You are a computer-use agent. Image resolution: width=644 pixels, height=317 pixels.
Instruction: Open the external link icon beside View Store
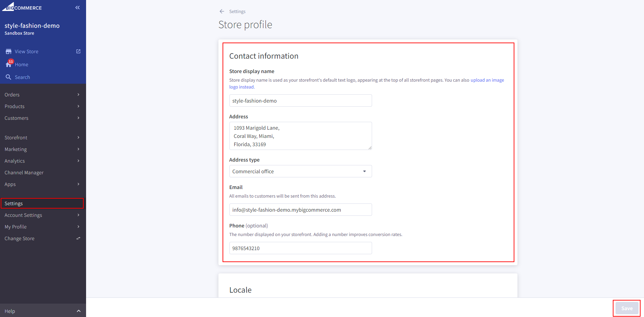point(78,51)
